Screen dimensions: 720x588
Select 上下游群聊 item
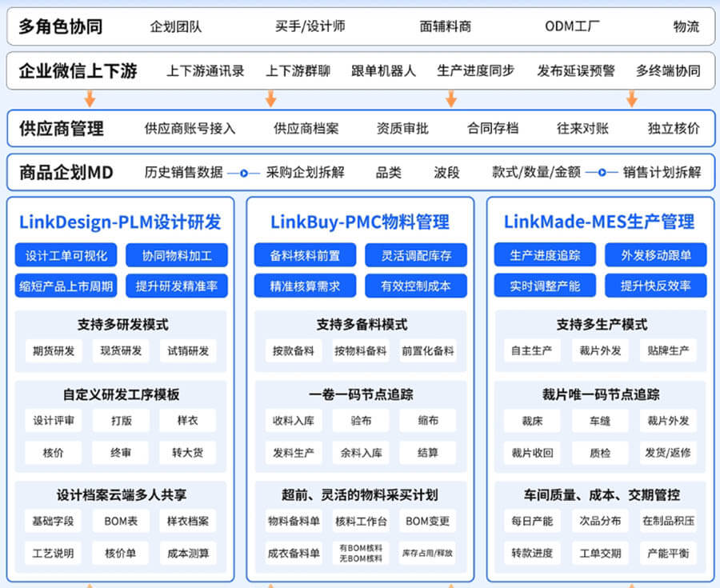[x=298, y=71]
